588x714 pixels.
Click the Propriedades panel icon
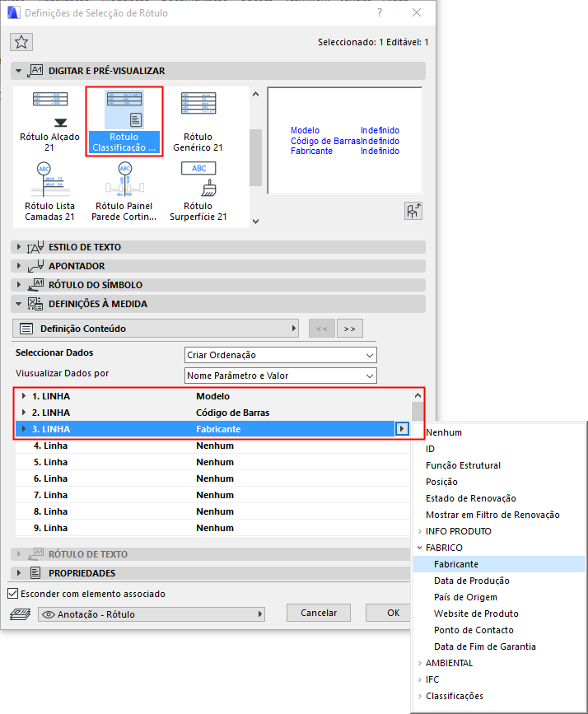click(35, 573)
